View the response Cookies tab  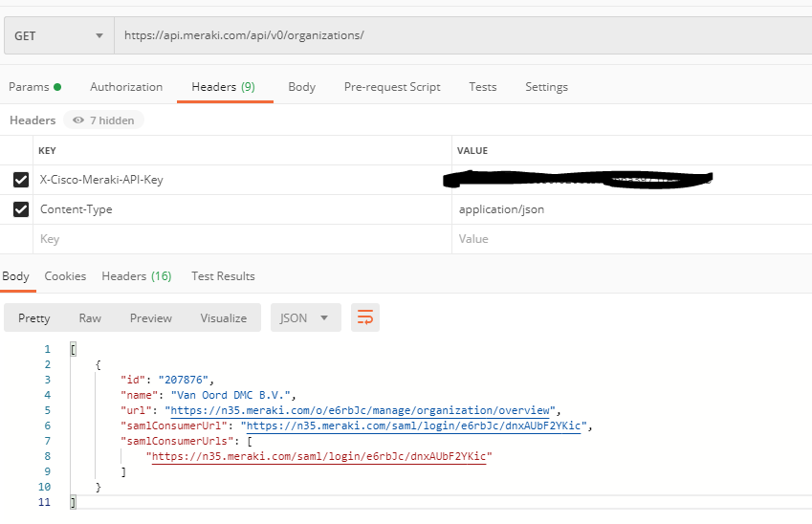tap(65, 276)
